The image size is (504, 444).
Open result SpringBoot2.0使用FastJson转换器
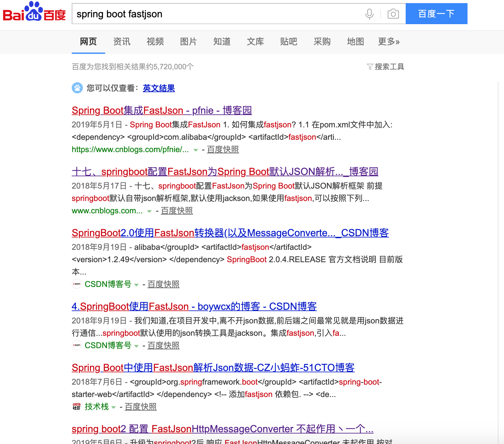pyautogui.click(x=230, y=233)
